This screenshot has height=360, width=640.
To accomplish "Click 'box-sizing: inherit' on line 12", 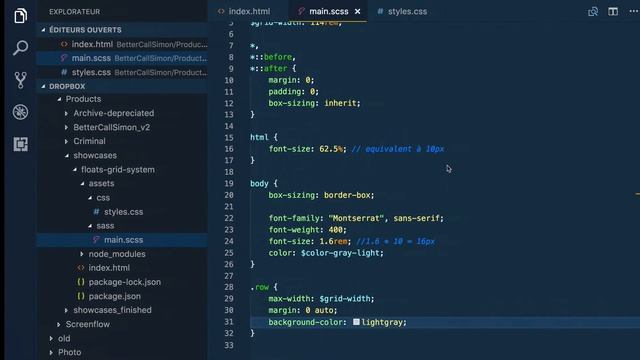I will click(x=314, y=103).
